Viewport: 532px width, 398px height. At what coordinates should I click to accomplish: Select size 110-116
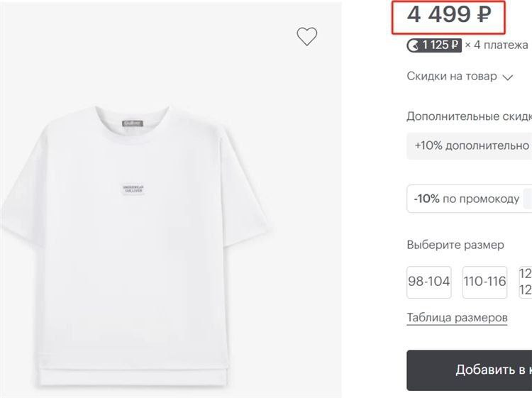point(484,282)
